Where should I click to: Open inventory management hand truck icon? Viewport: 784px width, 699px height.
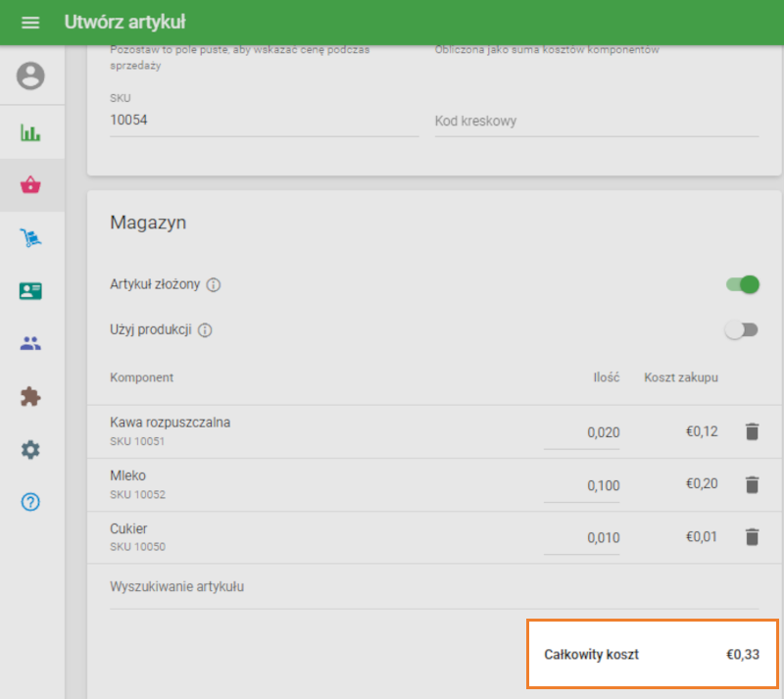click(x=31, y=238)
